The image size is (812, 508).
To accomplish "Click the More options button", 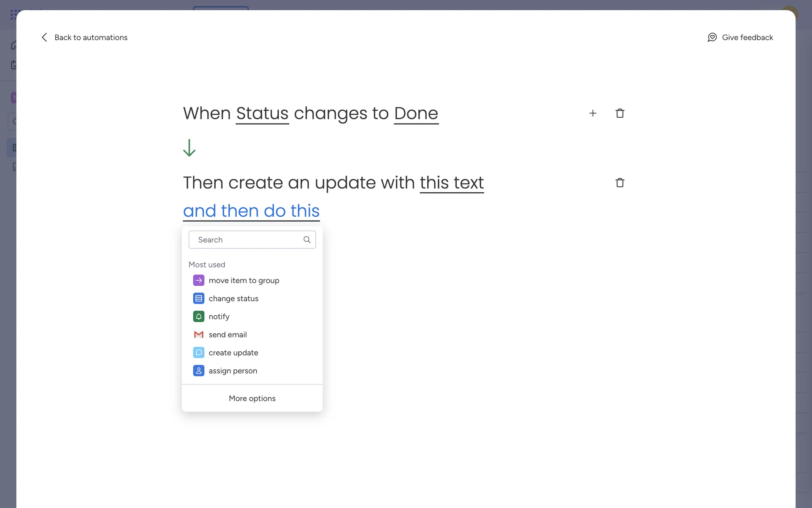I will click(x=252, y=398).
